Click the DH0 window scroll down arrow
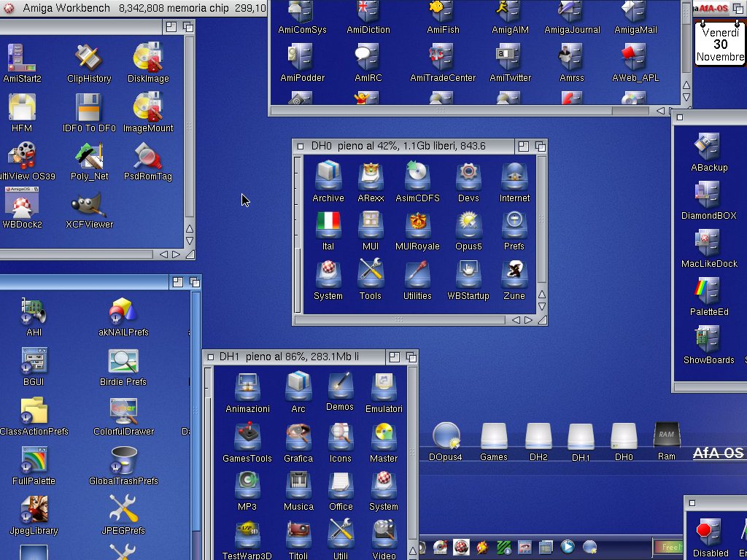 [542, 307]
